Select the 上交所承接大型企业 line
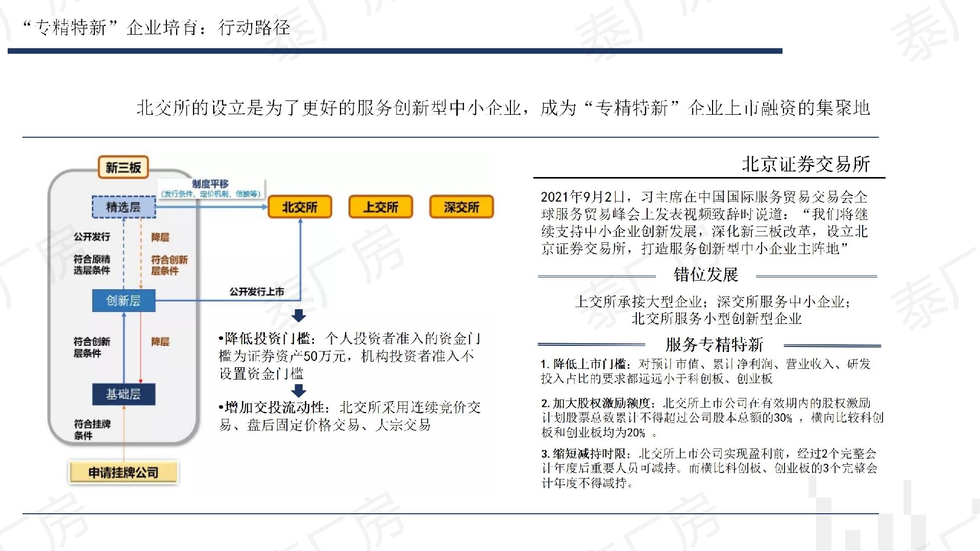The width and height of the screenshot is (980, 551). pyautogui.click(x=713, y=302)
